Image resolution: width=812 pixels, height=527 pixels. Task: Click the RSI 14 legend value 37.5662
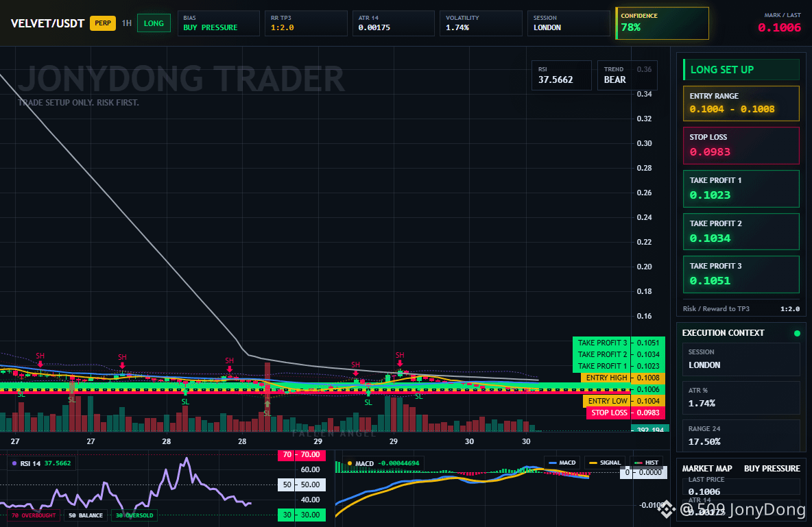point(58,463)
